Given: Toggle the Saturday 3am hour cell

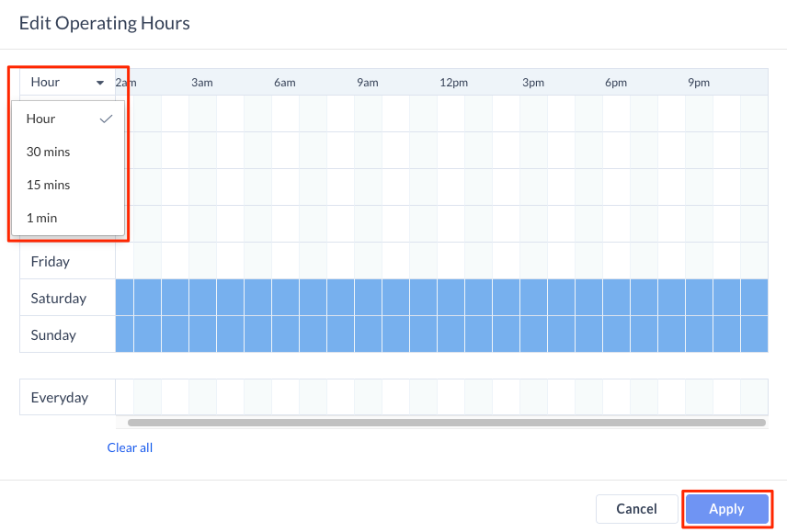Looking at the screenshot, I should coord(203,298).
